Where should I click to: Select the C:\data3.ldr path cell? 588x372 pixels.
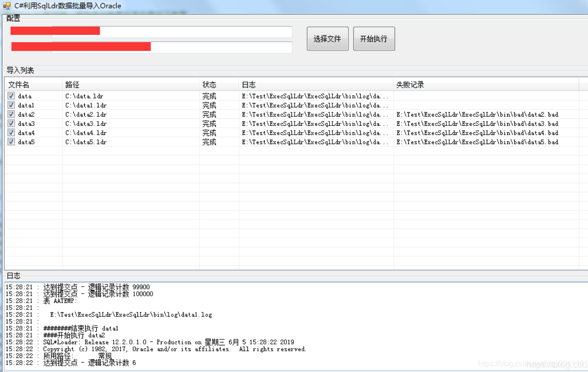(86, 124)
